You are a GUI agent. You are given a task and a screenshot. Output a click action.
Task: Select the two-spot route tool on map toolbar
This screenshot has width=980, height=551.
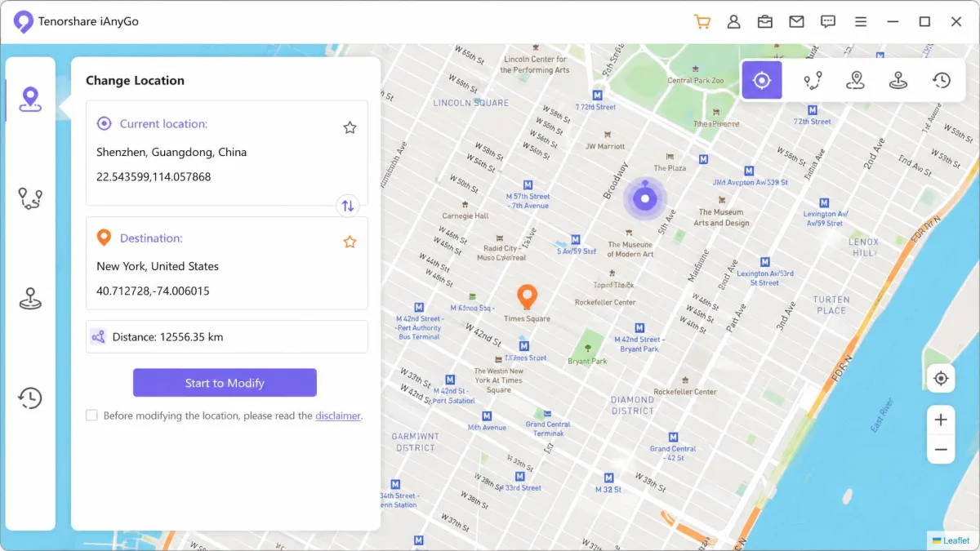(x=813, y=80)
